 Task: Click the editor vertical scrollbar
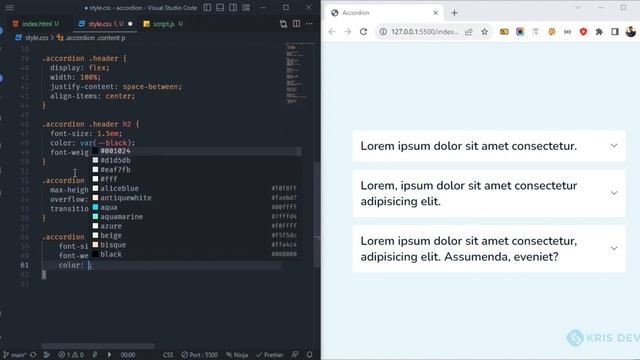coord(317,214)
